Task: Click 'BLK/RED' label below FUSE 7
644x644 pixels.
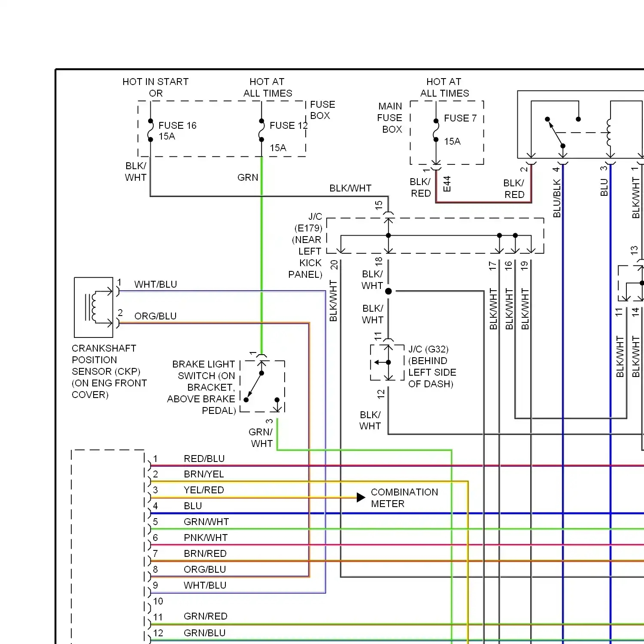Action: [x=420, y=188]
